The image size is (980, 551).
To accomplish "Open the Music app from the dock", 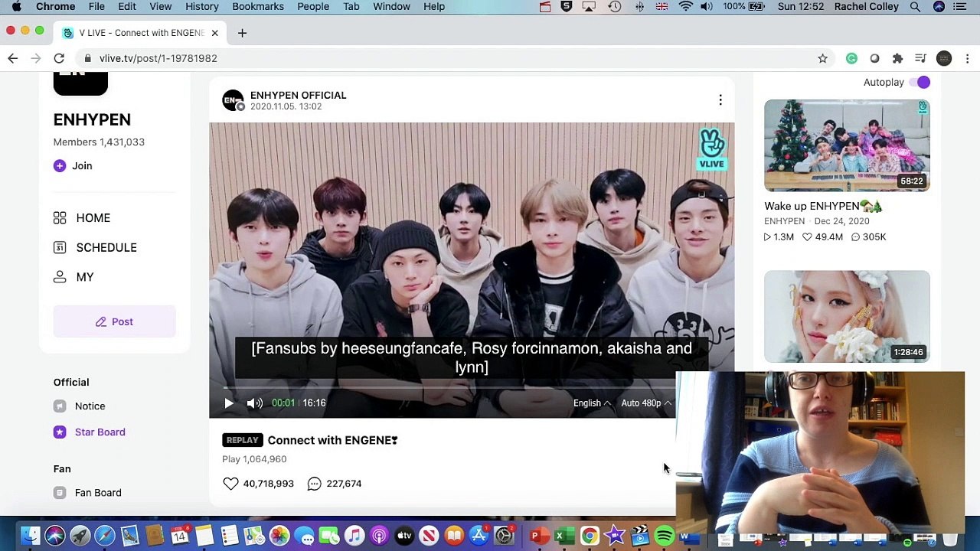I will click(x=354, y=536).
